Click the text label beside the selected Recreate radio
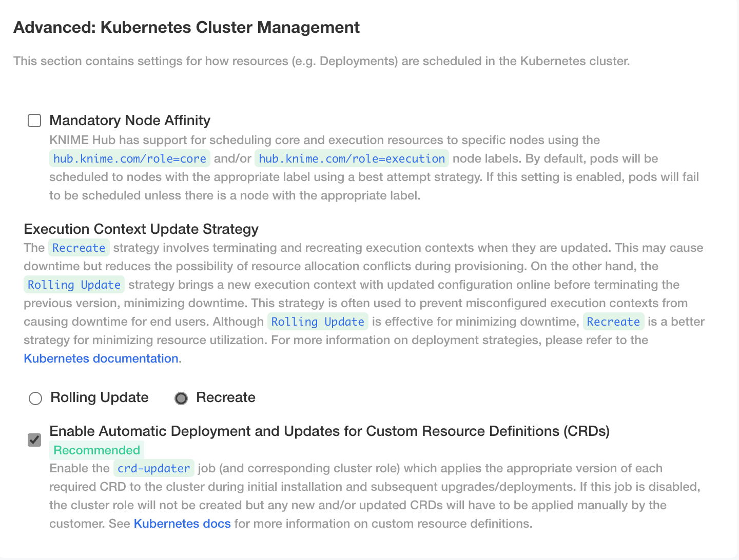 coord(226,397)
